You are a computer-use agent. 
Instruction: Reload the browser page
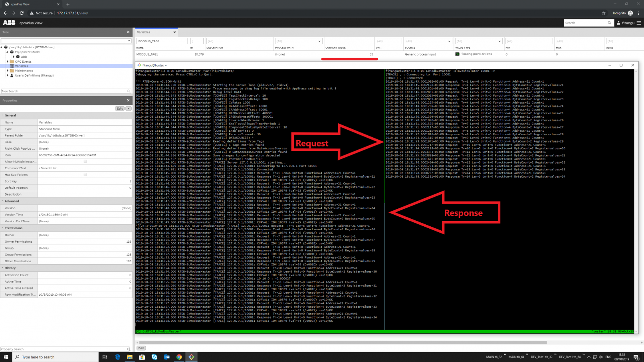coord(22,13)
